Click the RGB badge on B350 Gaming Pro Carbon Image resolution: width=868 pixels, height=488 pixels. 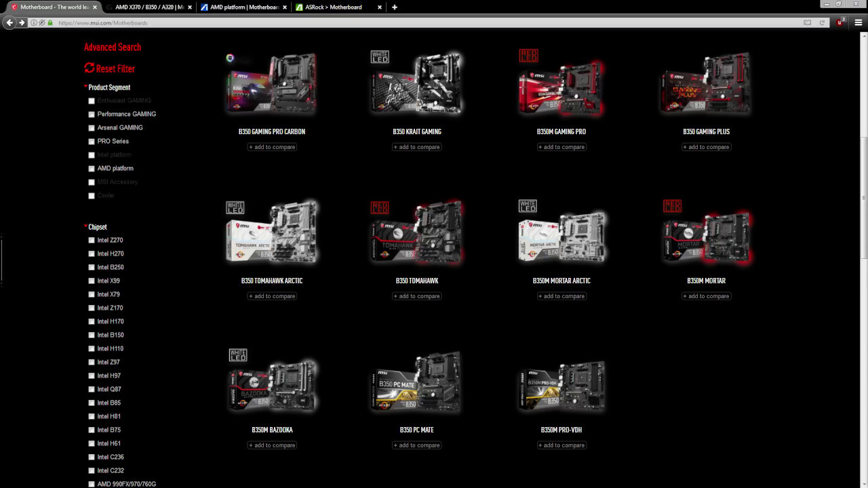pos(230,58)
